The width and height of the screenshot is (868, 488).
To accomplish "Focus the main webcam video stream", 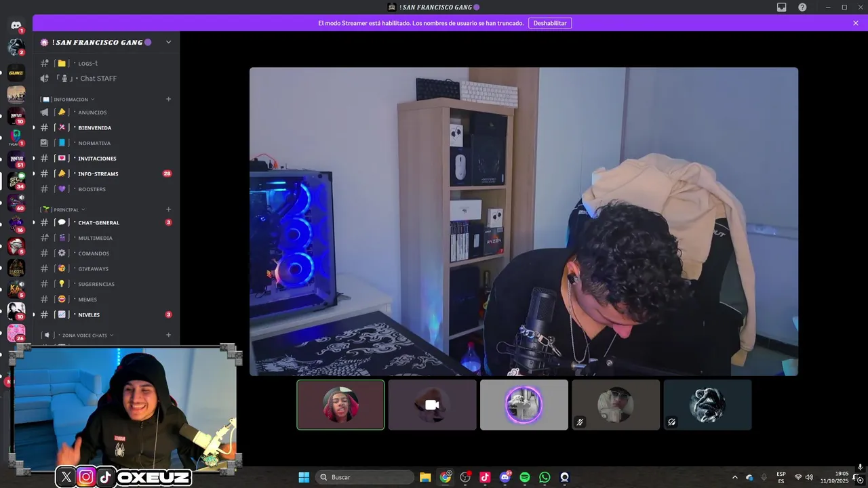I will [524, 221].
